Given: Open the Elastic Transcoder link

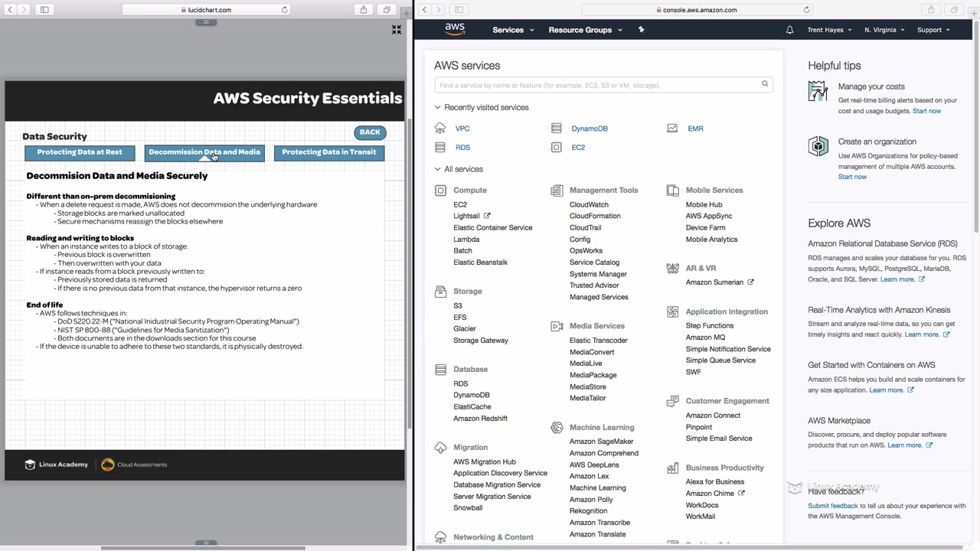Looking at the screenshot, I should (599, 341).
